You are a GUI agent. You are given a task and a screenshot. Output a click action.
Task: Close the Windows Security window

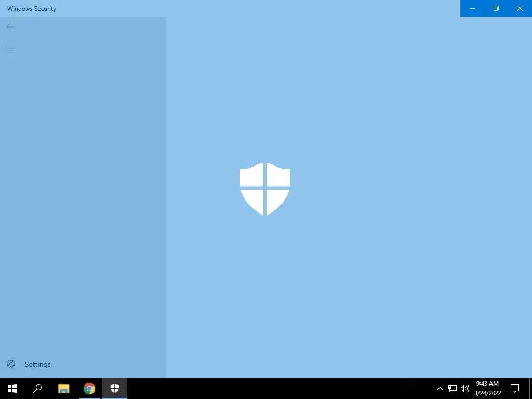pos(520,8)
